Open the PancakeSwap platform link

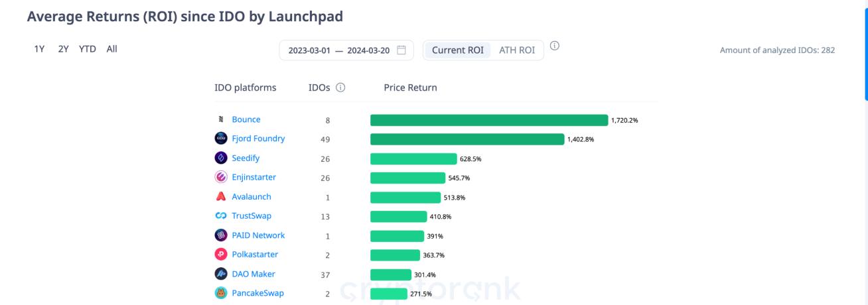tap(257, 293)
